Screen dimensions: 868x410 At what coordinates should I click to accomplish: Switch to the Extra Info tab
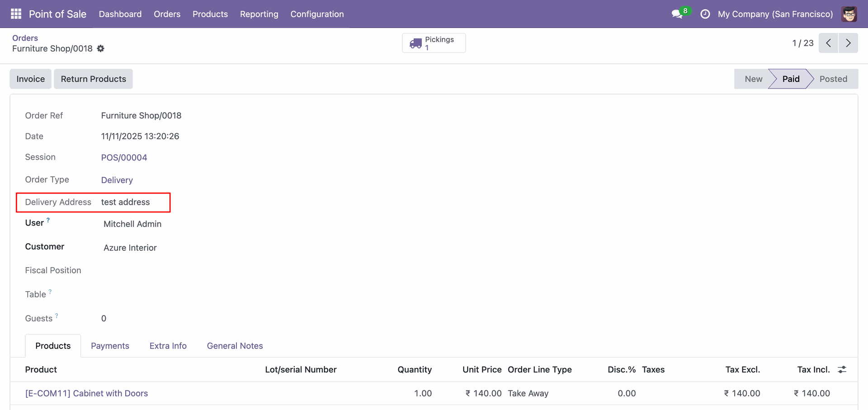pyautogui.click(x=168, y=346)
